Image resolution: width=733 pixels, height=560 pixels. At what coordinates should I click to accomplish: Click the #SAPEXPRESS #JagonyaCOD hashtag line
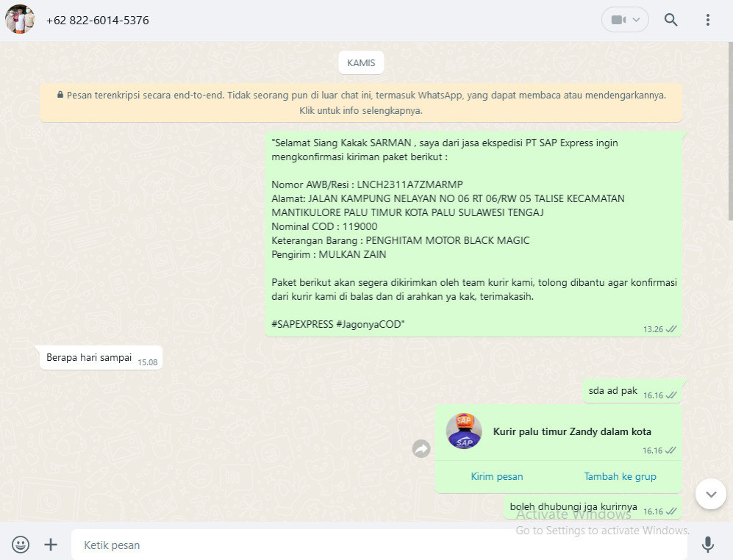338,324
